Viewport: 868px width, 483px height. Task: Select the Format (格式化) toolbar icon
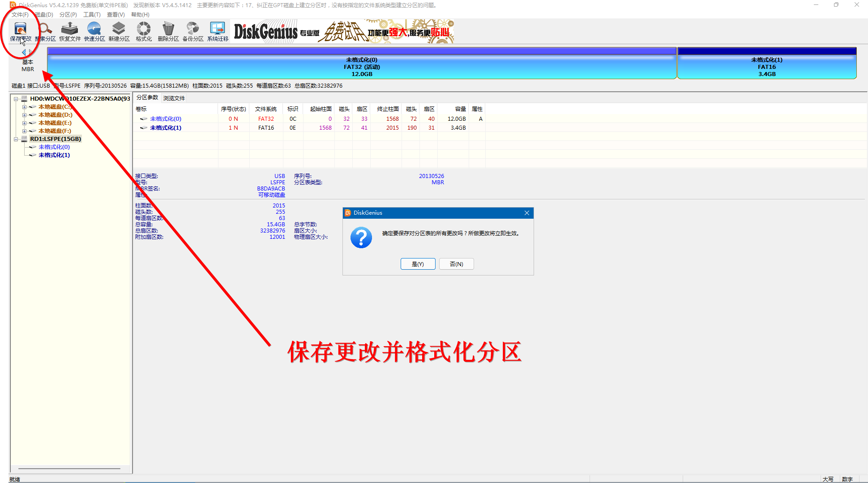pyautogui.click(x=144, y=32)
